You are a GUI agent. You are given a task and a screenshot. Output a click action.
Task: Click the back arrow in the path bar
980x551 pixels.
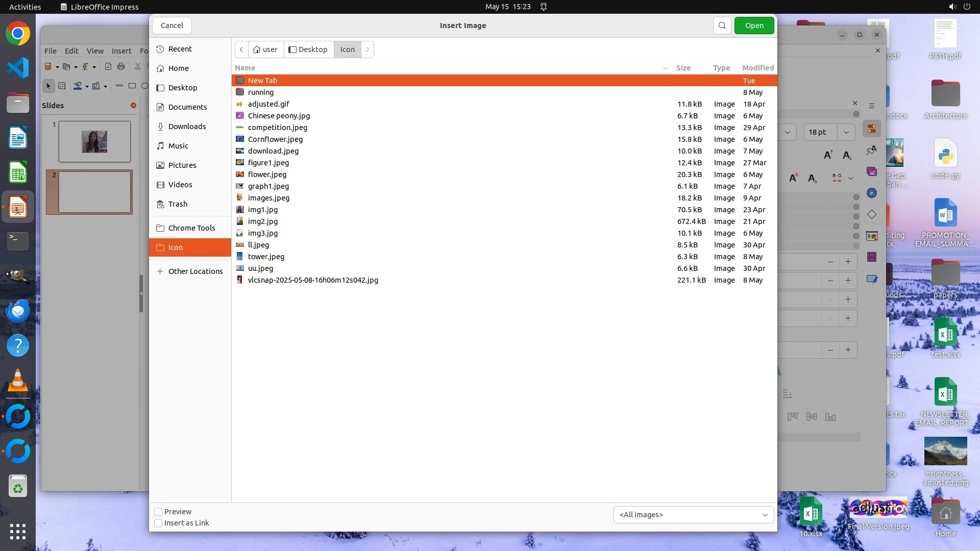tap(241, 49)
